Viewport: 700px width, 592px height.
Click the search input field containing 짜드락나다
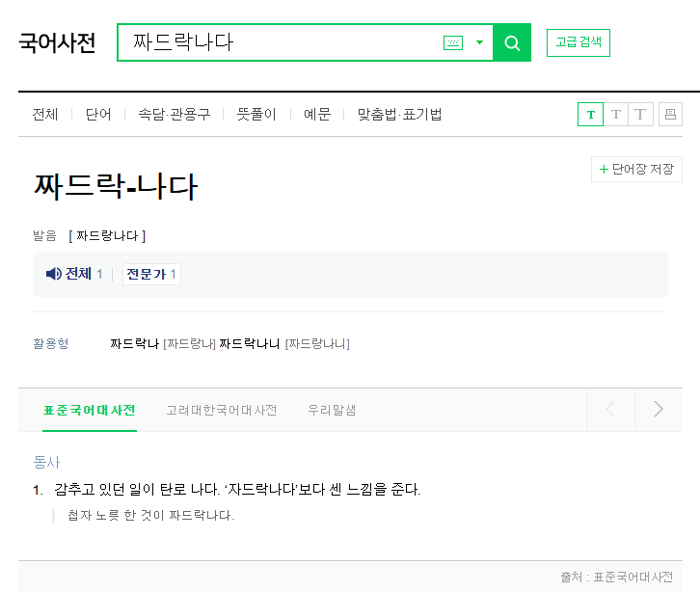click(x=280, y=43)
